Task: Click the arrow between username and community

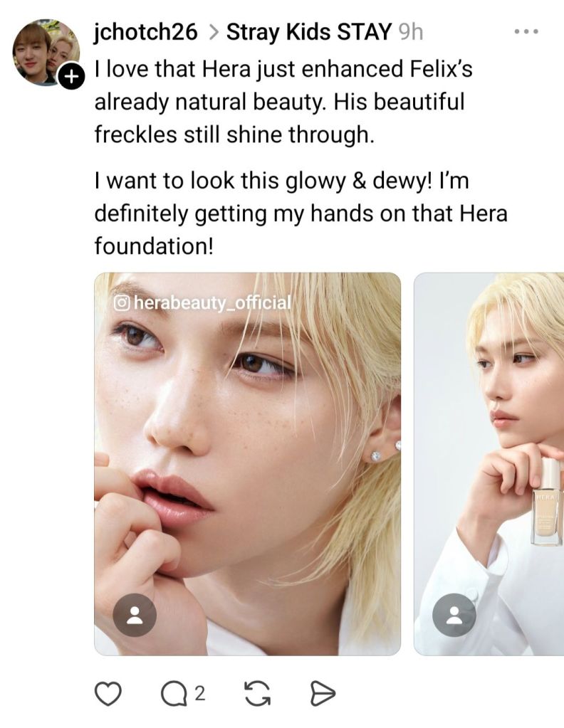Action: (212, 32)
